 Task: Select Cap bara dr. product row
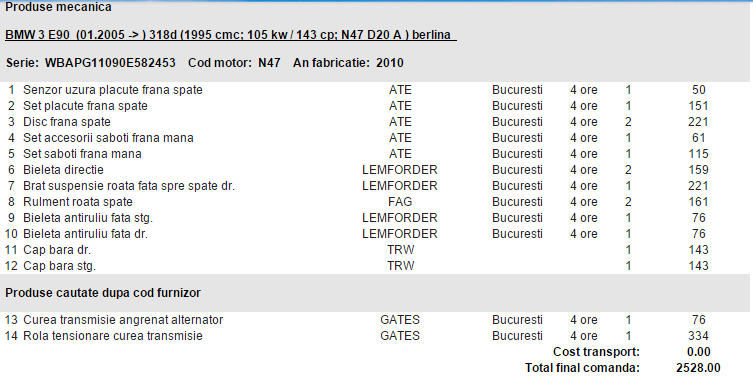(x=375, y=250)
